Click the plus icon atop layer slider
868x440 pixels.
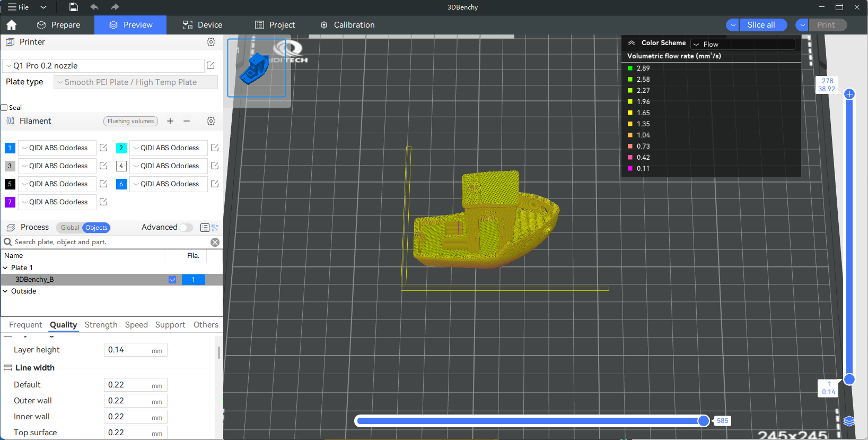pyautogui.click(x=849, y=94)
